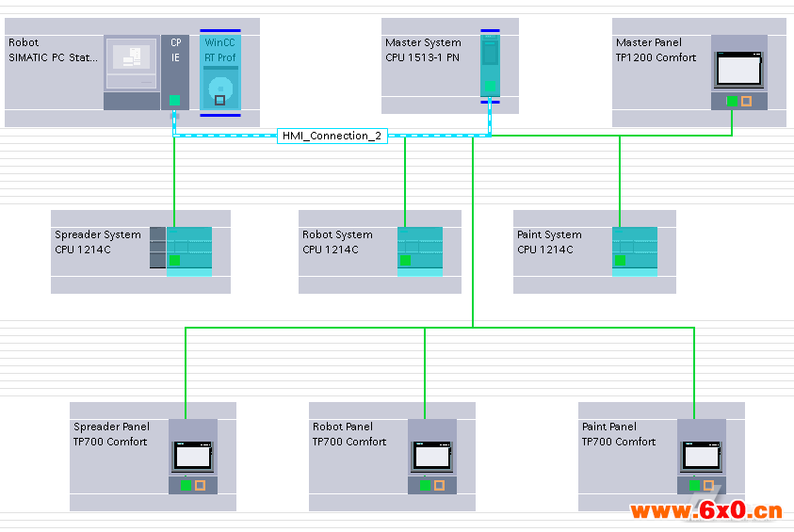
Task: Click the CPU 1513-1 PN text
Action: point(422,57)
